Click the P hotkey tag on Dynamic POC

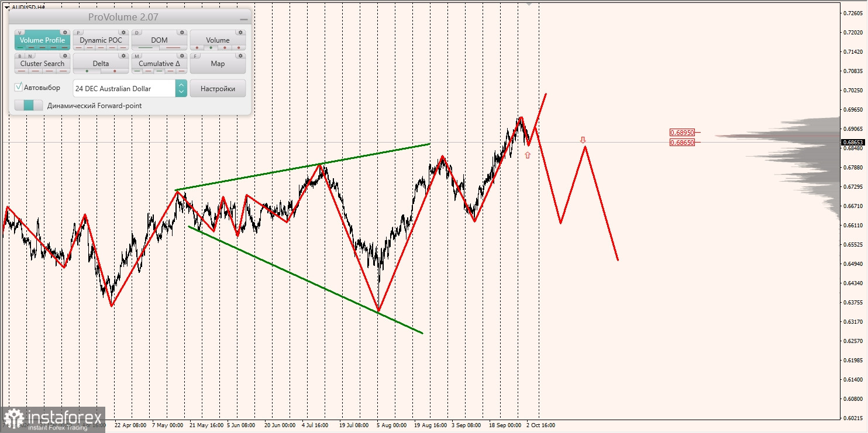coord(78,33)
